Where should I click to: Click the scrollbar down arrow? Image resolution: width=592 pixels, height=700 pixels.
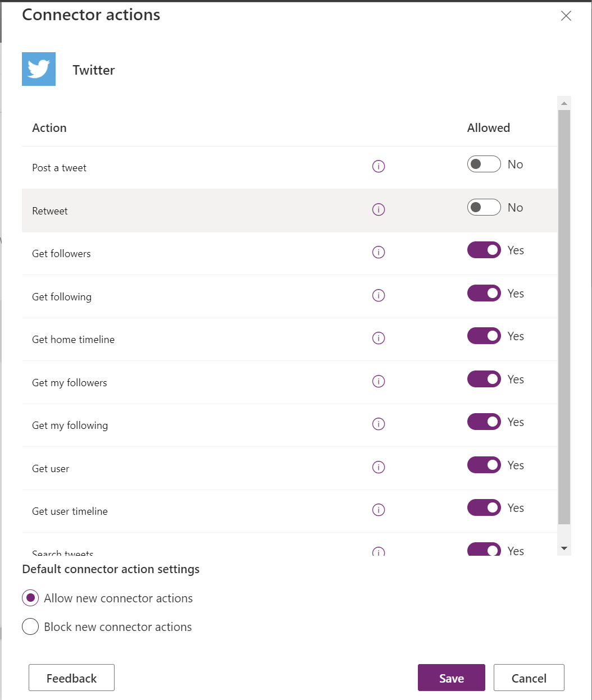(x=564, y=548)
